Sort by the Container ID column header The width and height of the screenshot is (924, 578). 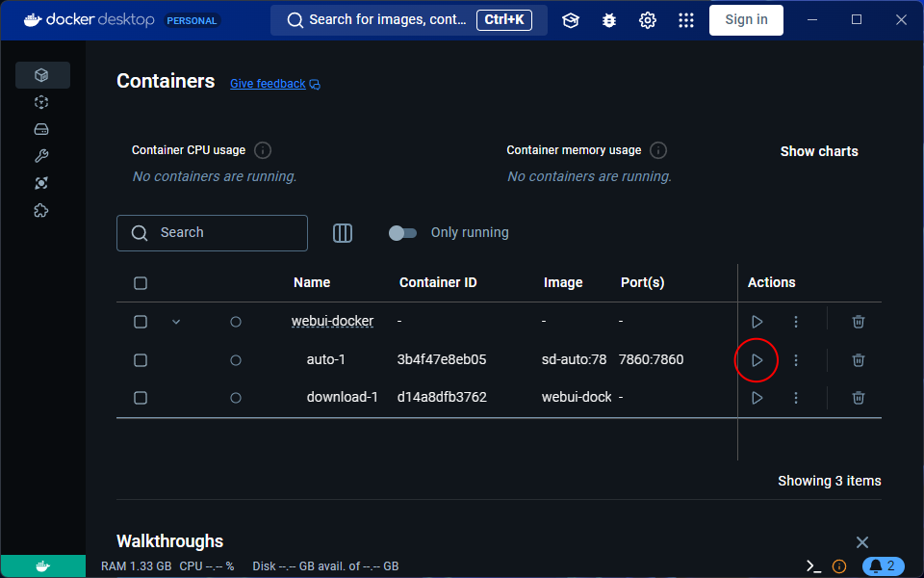pyautogui.click(x=438, y=282)
